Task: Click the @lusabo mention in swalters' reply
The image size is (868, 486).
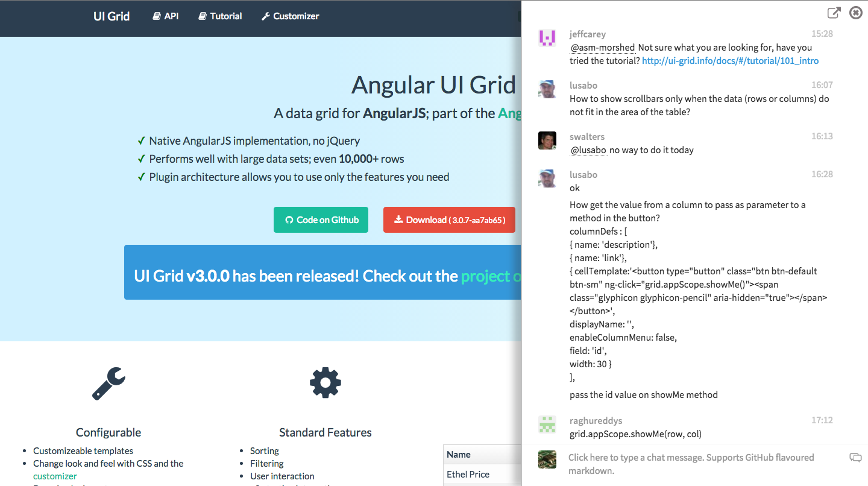Action: click(x=588, y=150)
